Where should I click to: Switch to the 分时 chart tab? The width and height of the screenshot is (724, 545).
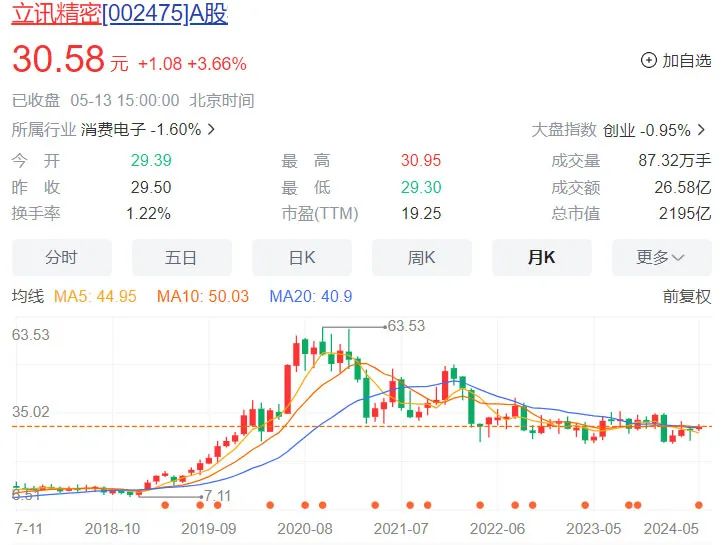61,257
